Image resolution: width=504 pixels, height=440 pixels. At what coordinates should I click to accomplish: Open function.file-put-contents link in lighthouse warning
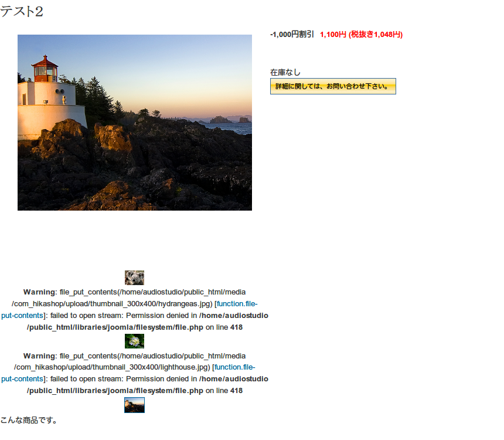pos(128,373)
